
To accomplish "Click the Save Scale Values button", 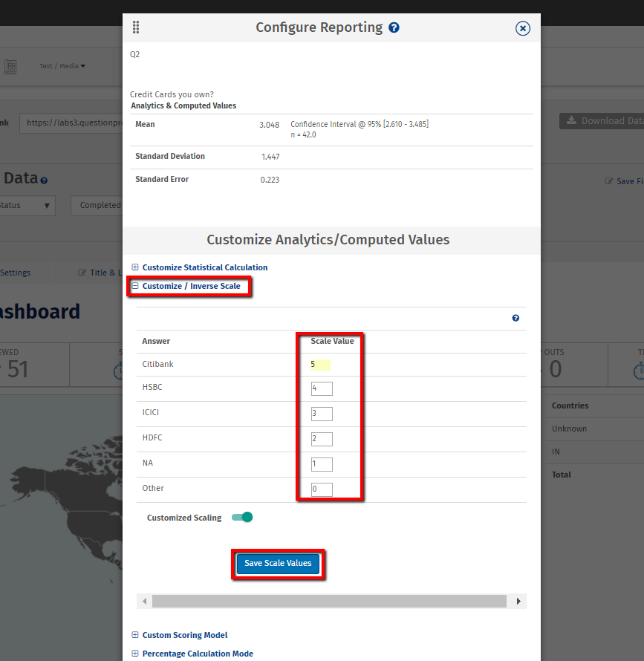I will [x=278, y=564].
